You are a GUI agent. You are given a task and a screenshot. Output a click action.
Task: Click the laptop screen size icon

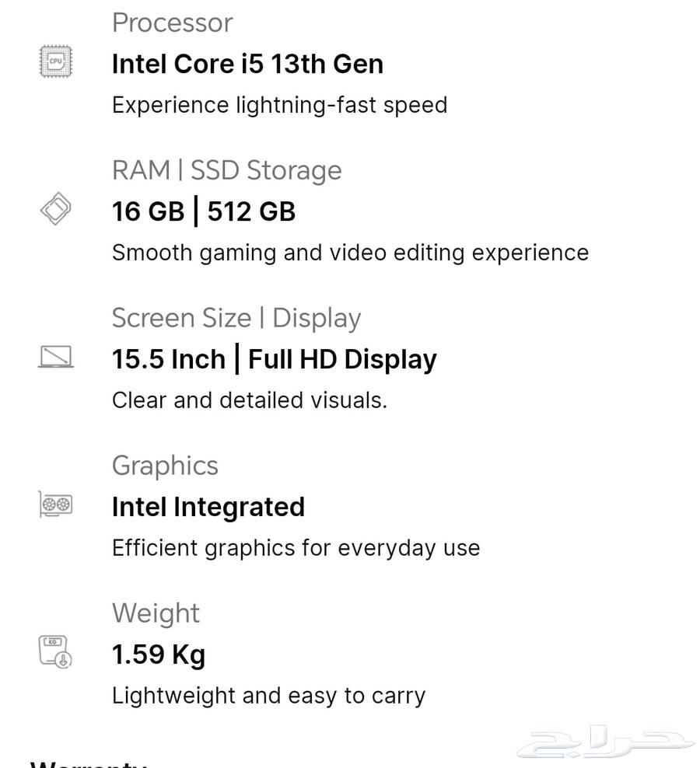coord(55,357)
